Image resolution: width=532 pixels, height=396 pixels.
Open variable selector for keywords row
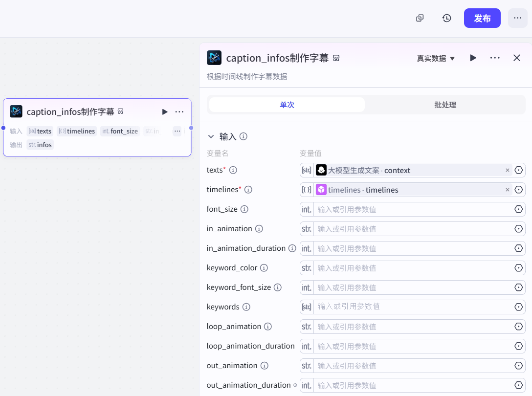coord(518,307)
